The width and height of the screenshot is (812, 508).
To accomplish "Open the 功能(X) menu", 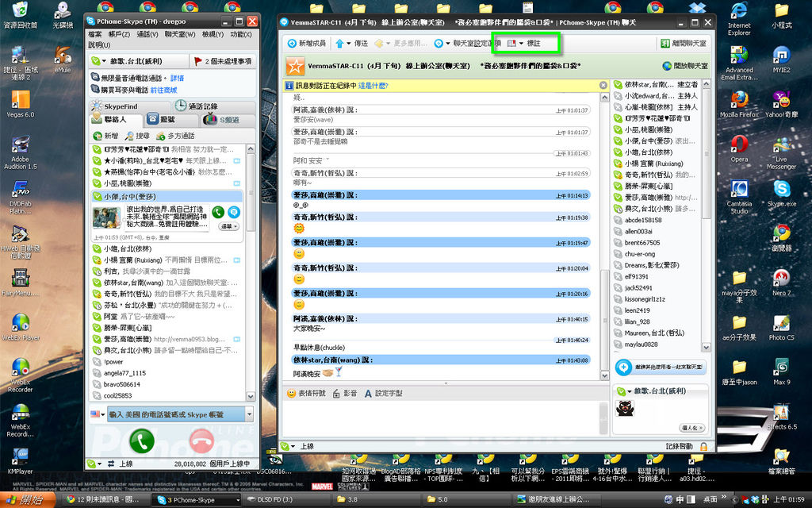I will coord(241,34).
